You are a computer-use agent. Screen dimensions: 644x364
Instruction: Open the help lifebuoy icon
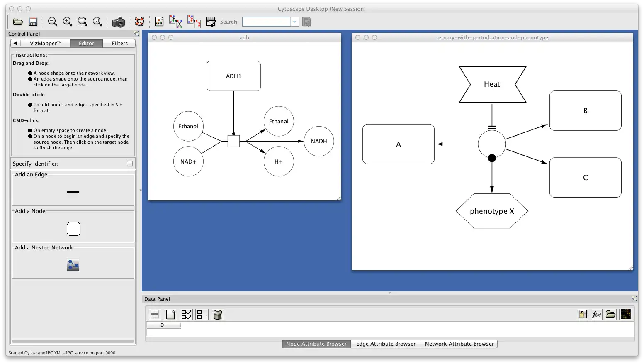tap(139, 22)
